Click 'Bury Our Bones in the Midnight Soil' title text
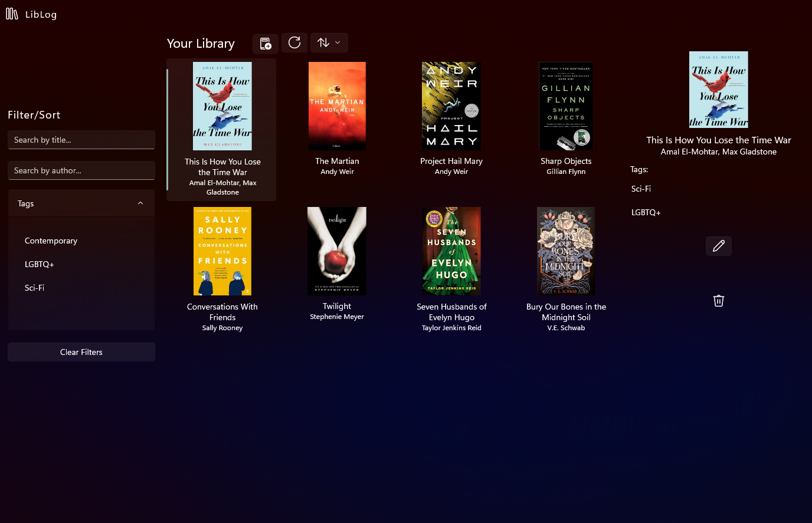This screenshot has height=523, width=812. (x=566, y=312)
